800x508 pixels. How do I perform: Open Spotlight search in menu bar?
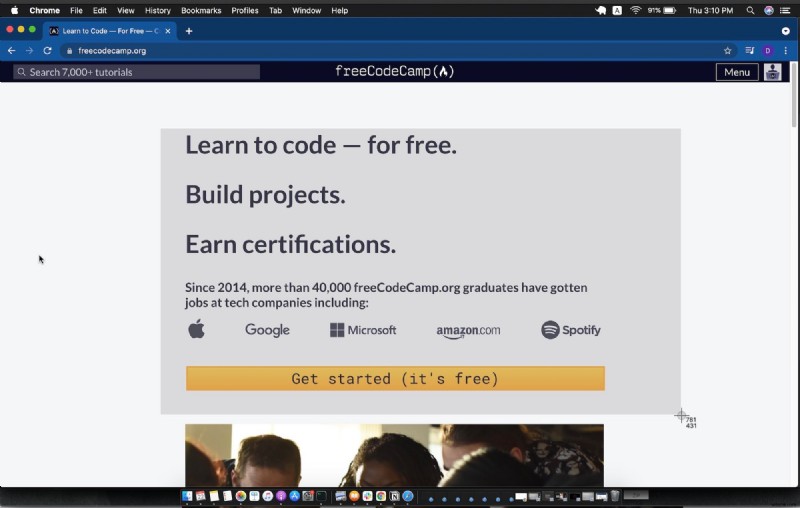click(750, 10)
